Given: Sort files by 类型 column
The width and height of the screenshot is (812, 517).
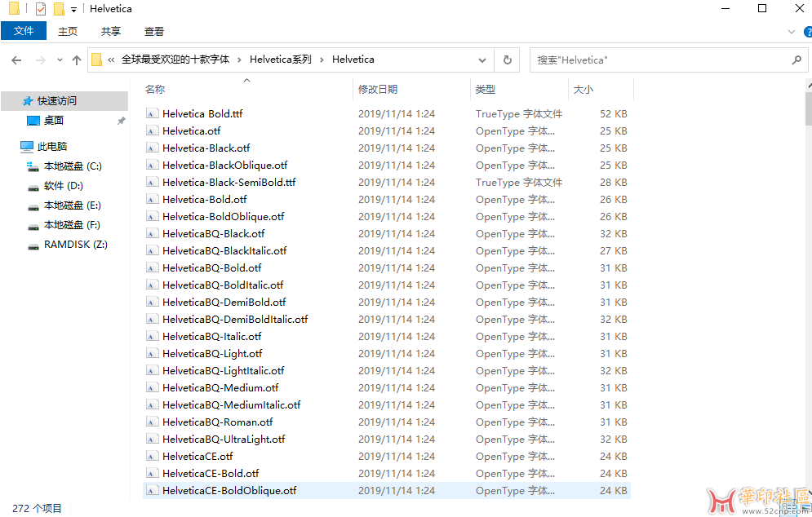Looking at the screenshot, I should [486, 89].
